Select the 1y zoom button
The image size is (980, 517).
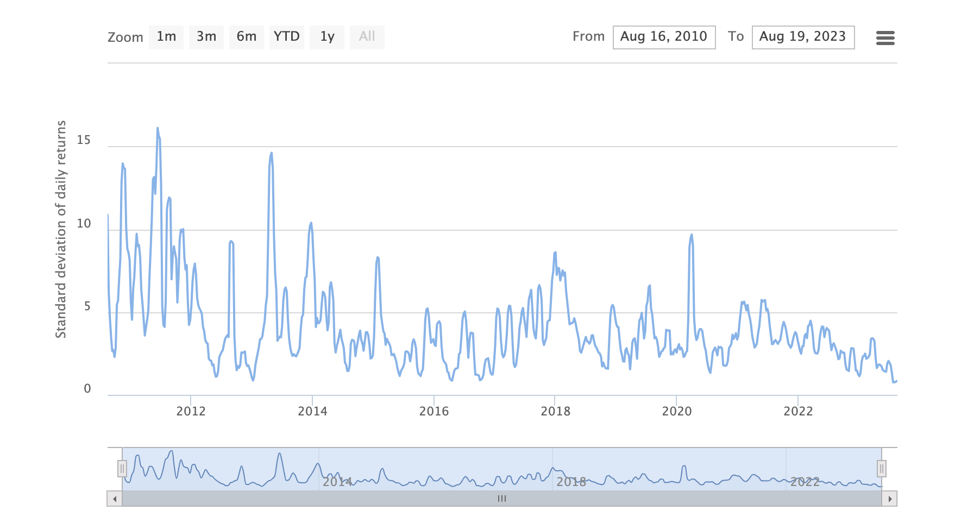(327, 37)
